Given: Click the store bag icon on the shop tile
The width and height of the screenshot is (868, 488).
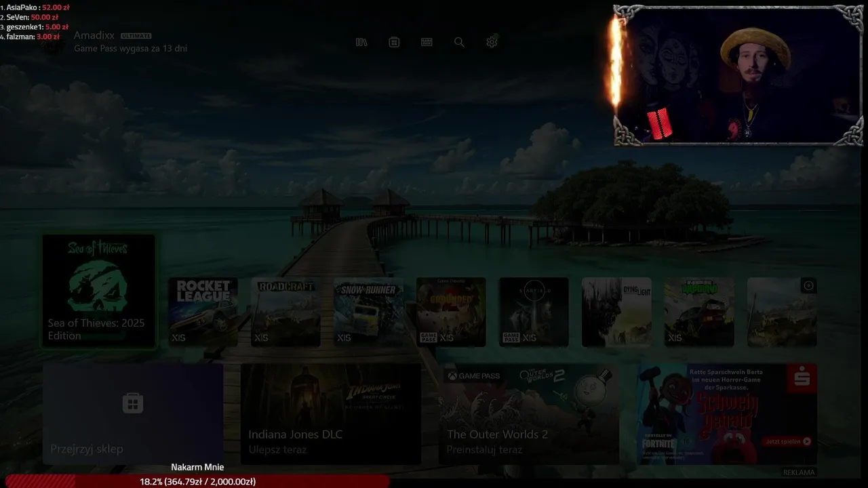Looking at the screenshot, I should [132, 404].
